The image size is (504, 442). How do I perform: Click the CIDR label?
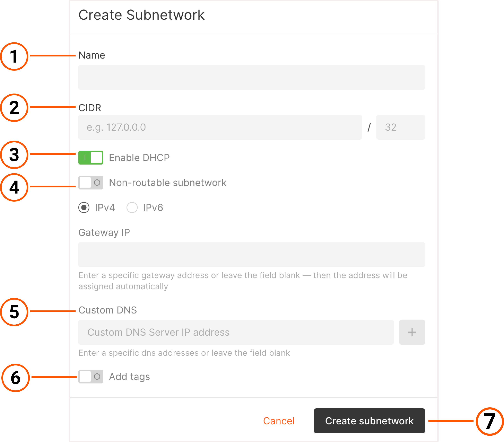[x=90, y=108]
